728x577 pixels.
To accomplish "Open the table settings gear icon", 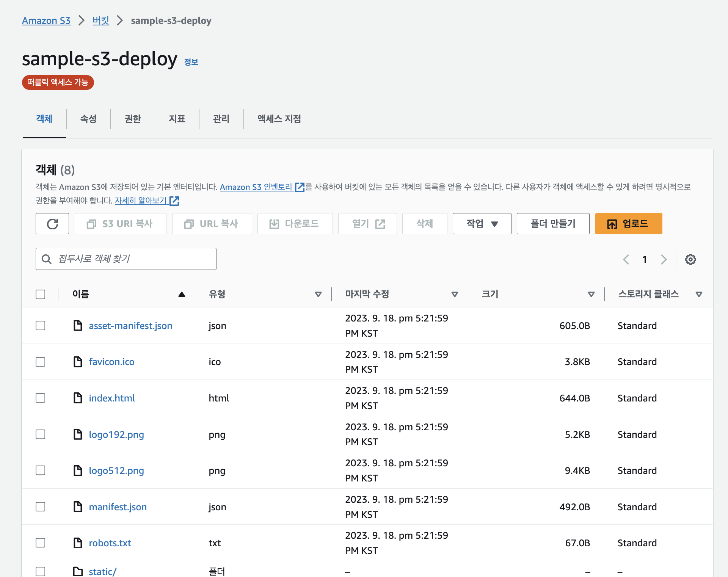I will 690,259.
